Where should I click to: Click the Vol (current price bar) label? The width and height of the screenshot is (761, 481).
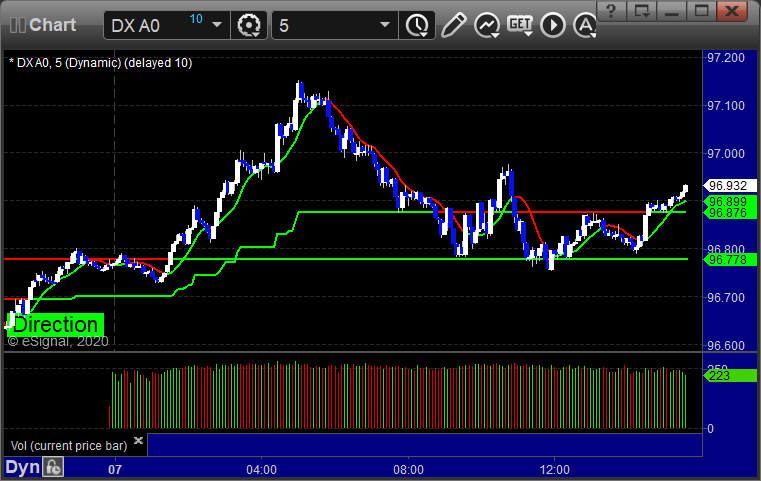point(69,446)
